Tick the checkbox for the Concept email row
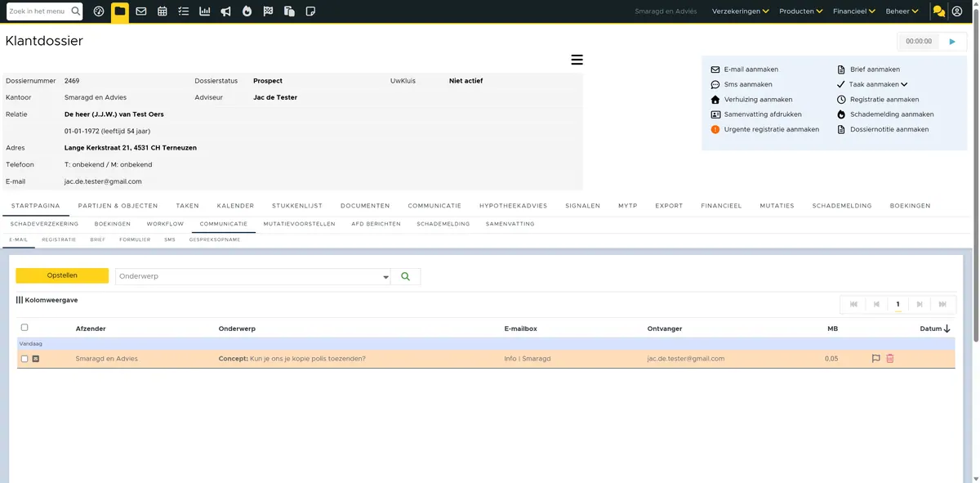The image size is (980, 483). point(24,359)
